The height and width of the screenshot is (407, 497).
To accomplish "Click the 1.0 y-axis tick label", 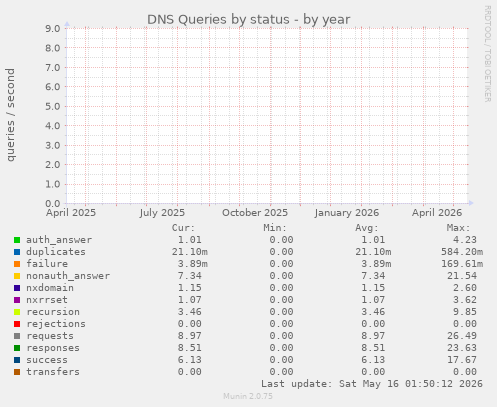I will (53, 184).
